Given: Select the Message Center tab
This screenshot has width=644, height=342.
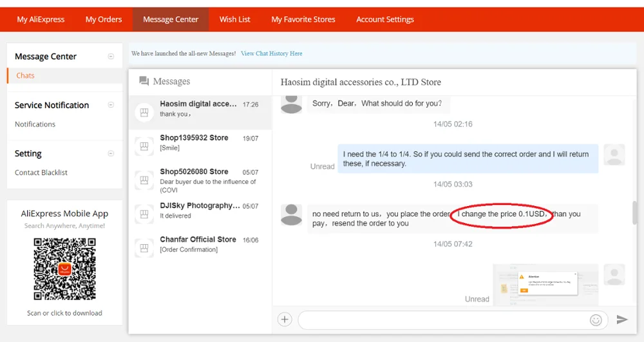Looking at the screenshot, I should 171,19.
